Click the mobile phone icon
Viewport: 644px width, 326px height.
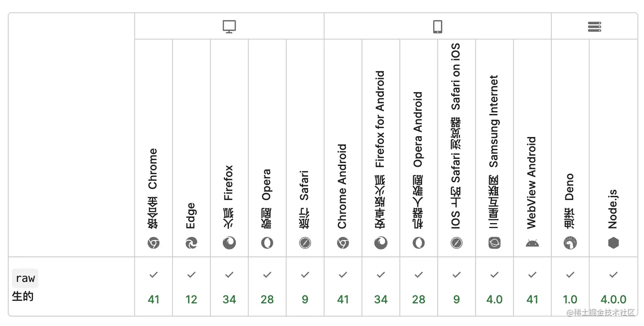pos(437,27)
